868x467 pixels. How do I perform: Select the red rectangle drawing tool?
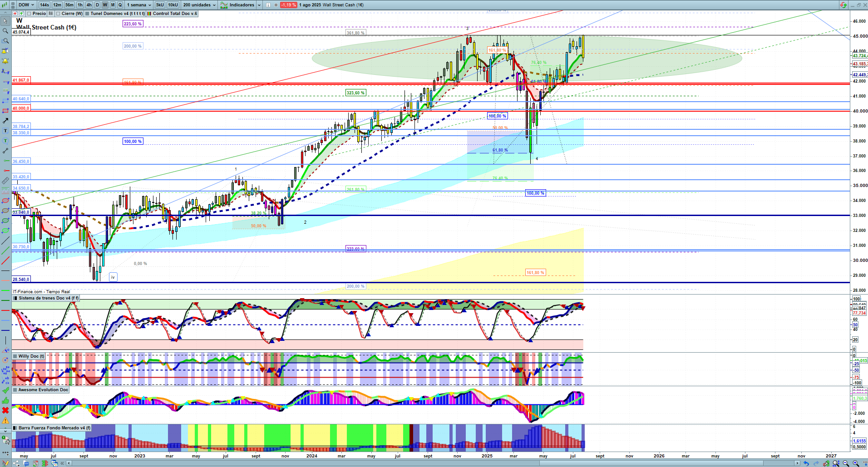tap(5, 111)
